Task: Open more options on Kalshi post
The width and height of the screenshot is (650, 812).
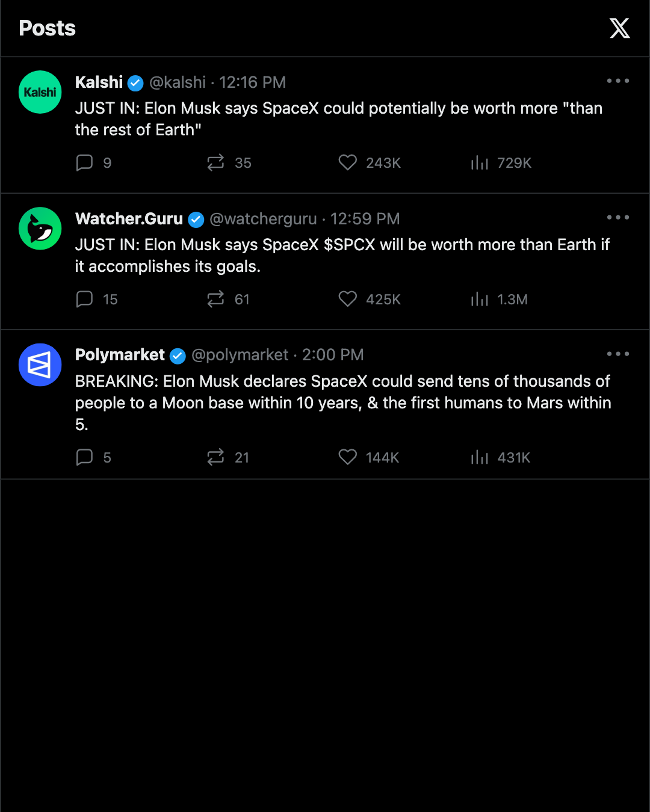Action: pyautogui.click(x=618, y=81)
